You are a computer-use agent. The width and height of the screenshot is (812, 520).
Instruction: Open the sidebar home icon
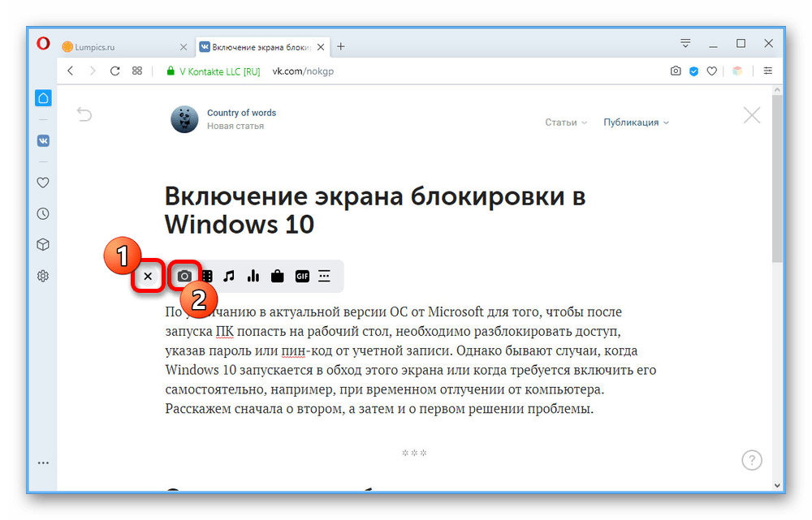tap(44, 98)
